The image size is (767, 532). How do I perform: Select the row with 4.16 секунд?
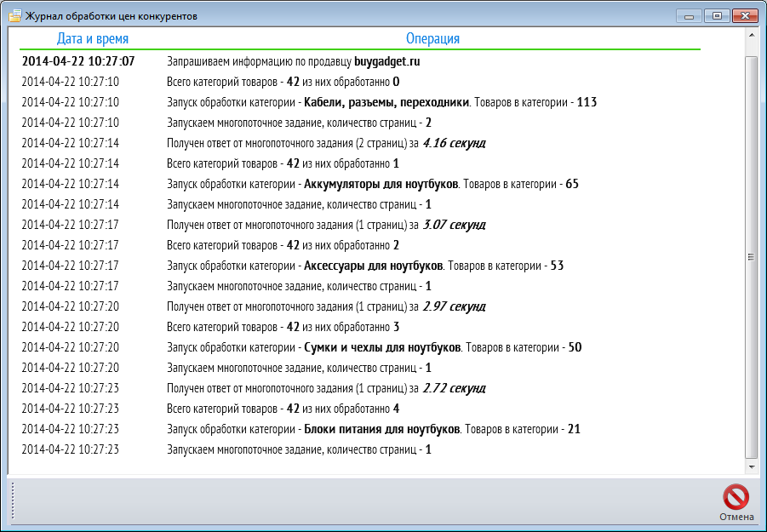360,143
